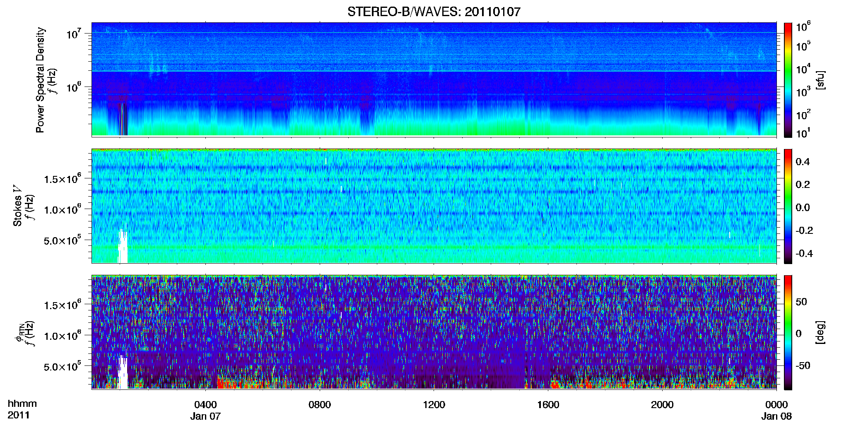868x447 pixels.
Task: Click the 1.0×10^6 tick on φ RTN panel
Action: pos(63,336)
